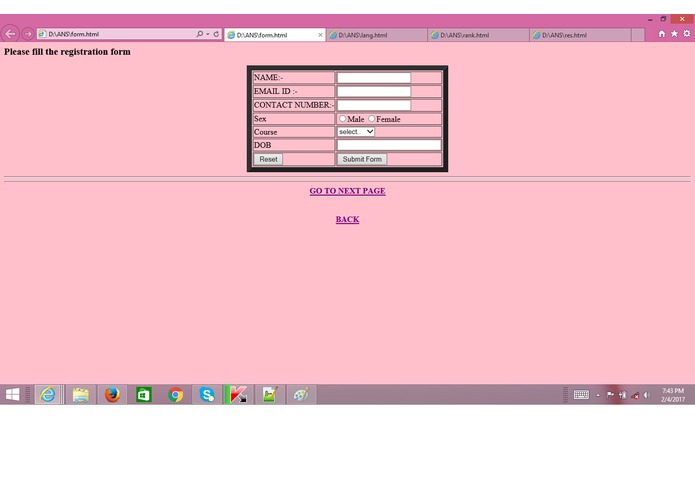Click the 'CONTACT NUMBER:-' label cell
Image resolution: width=695 pixels, height=494 pixels.
click(293, 105)
